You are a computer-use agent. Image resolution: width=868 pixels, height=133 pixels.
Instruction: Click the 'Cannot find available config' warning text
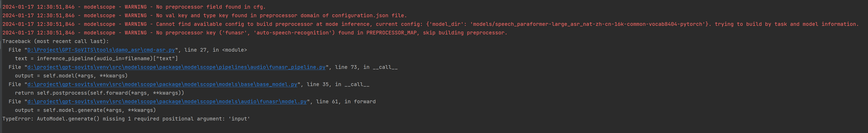point(431,24)
